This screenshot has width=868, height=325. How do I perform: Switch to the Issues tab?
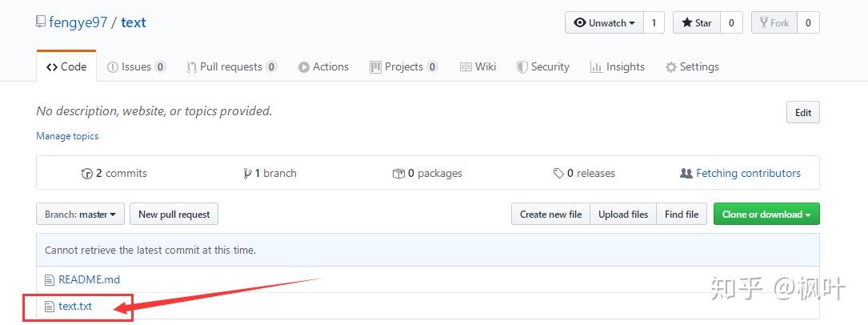136,67
